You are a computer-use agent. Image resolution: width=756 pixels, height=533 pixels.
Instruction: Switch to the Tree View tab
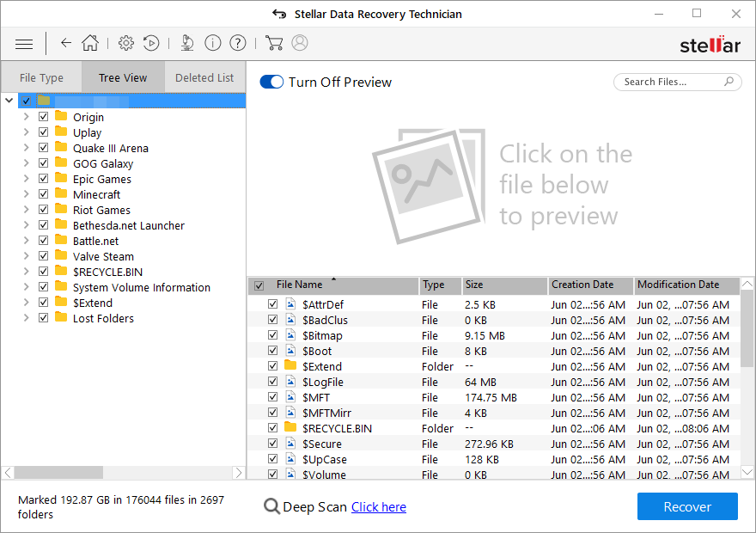click(x=123, y=77)
